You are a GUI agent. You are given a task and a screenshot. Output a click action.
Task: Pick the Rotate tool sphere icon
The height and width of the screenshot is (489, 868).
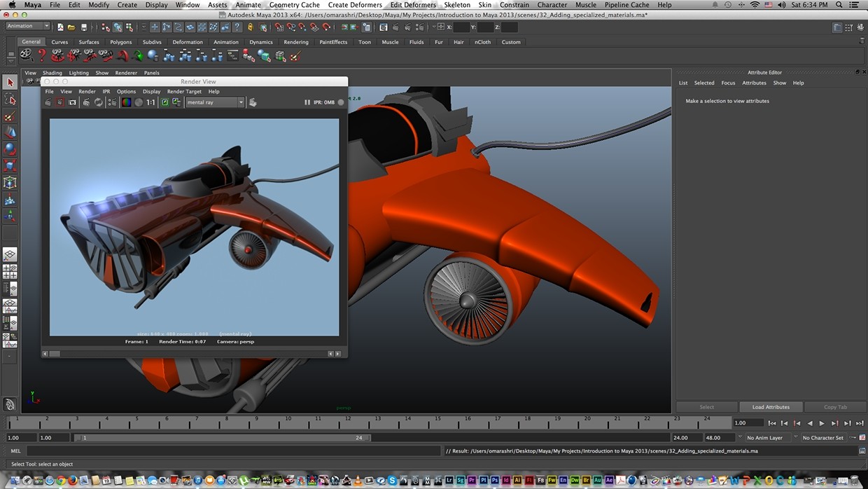[x=10, y=149]
